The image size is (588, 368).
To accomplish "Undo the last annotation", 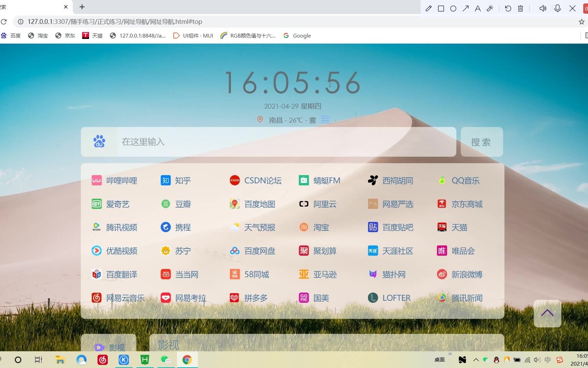I will pyautogui.click(x=508, y=8).
